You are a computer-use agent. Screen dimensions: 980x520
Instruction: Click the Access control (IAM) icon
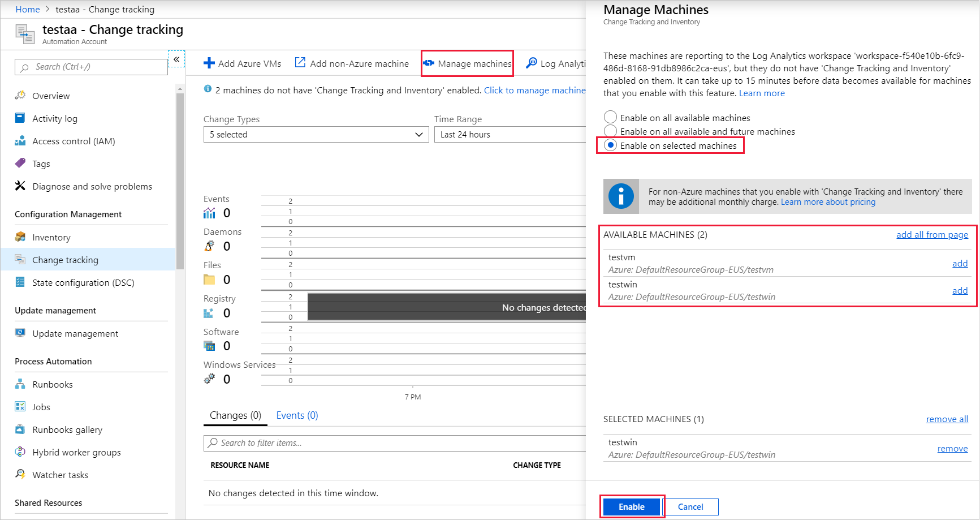click(20, 140)
